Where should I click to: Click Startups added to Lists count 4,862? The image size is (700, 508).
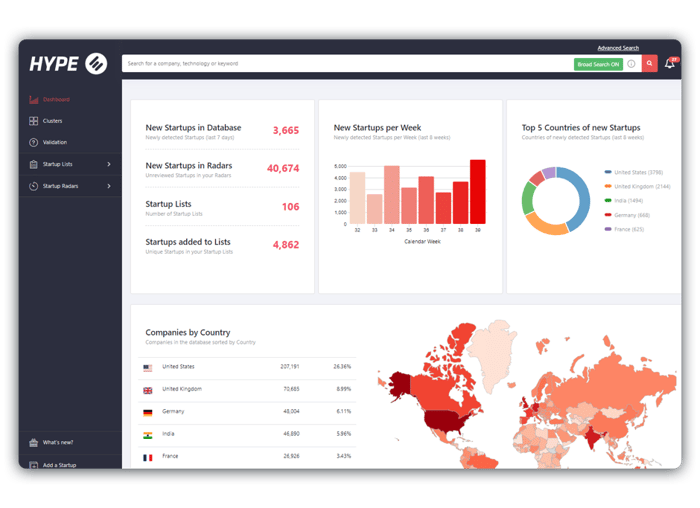286,245
